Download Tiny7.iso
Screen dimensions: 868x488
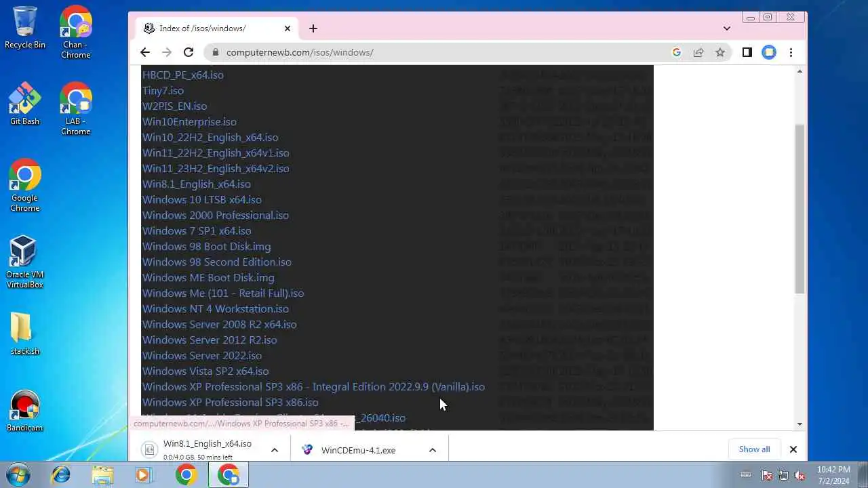pos(163,90)
